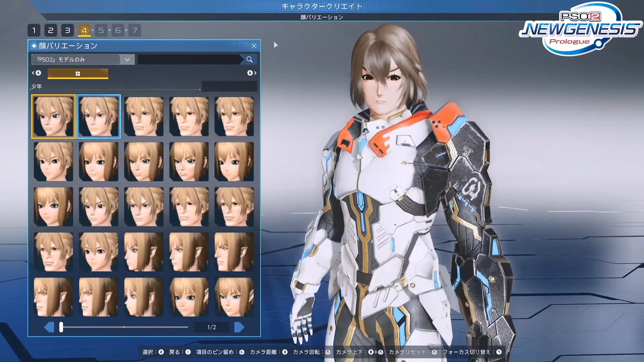Viewport: 644px width, 362px height.
Task: Pick the third face in the third row
Action: 144,207
